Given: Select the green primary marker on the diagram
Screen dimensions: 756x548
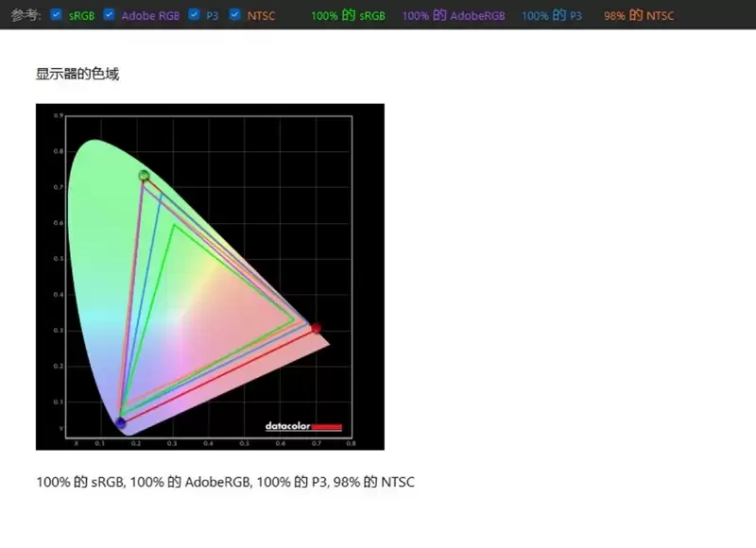Looking at the screenshot, I should click(x=144, y=176).
